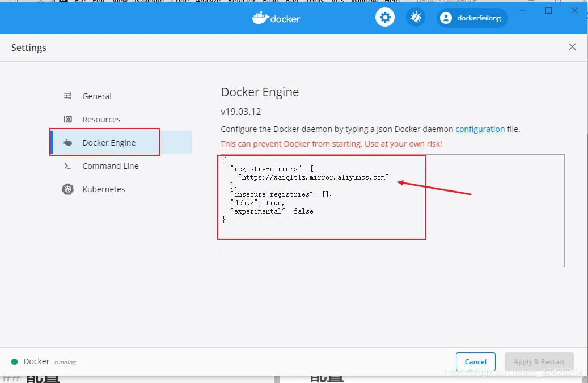Open the Command Line terminal icon
This screenshot has height=383, width=588.
(x=67, y=166)
